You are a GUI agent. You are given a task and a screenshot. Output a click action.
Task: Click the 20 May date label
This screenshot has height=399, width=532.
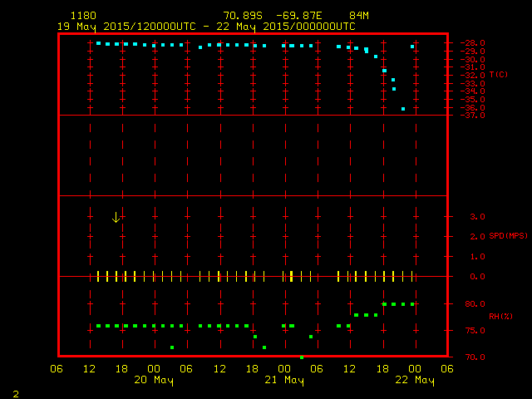154,380
